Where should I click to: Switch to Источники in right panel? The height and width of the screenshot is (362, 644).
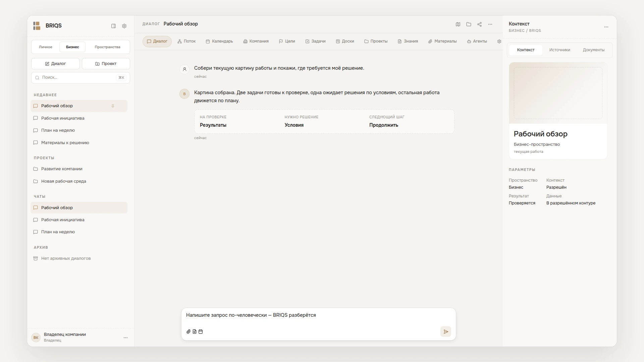pos(559,50)
